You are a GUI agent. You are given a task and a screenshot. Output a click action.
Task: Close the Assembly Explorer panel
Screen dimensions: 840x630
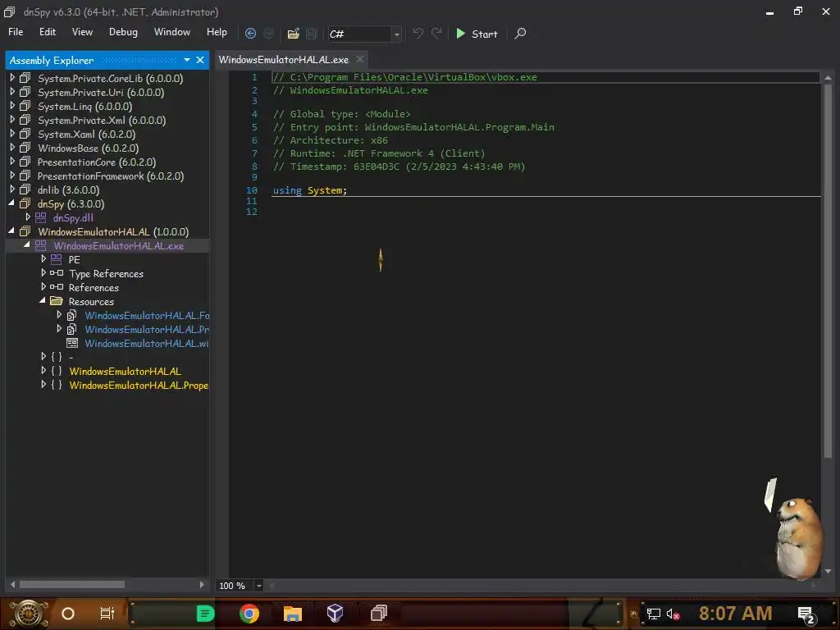pyautogui.click(x=200, y=60)
